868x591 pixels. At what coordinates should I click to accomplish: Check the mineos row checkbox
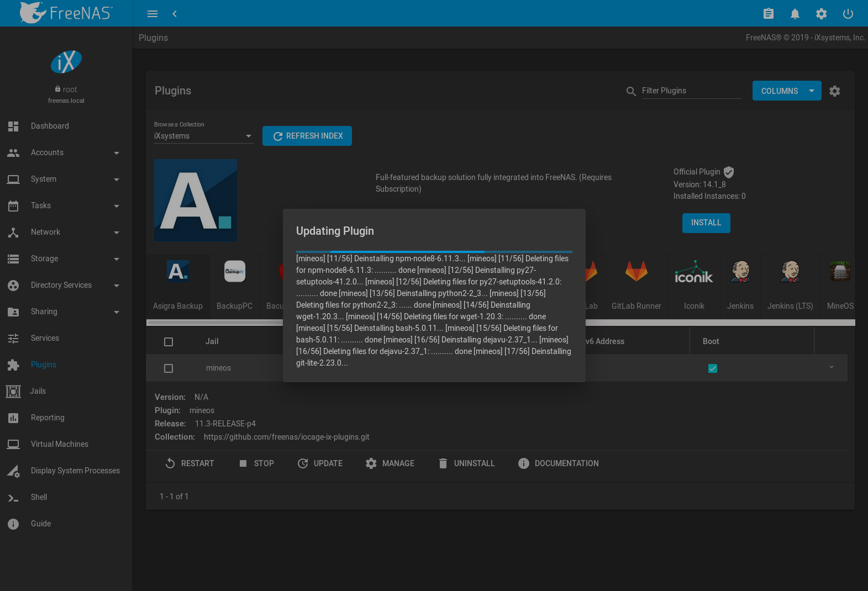[x=169, y=368]
